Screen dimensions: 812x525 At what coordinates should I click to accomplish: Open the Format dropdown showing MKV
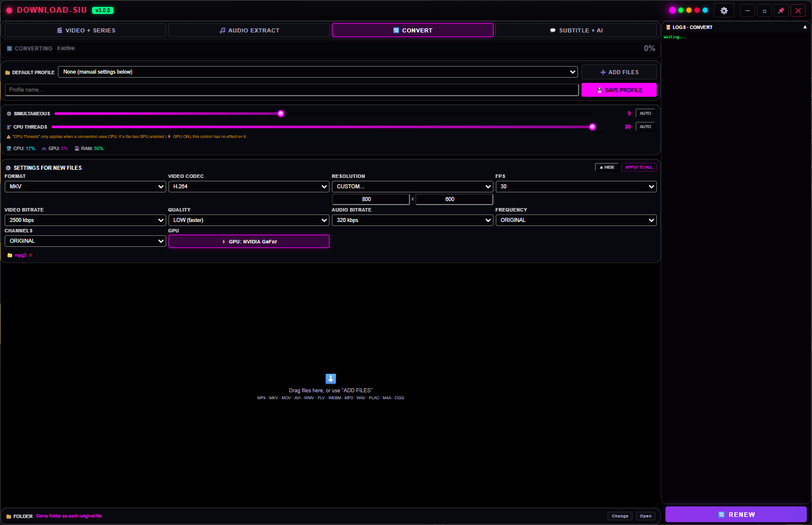[x=86, y=187]
